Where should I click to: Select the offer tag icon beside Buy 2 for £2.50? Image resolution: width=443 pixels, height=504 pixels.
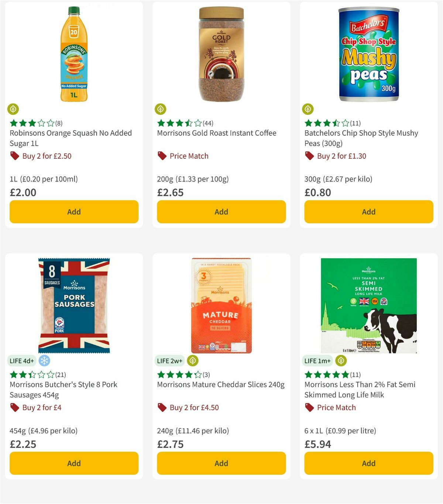15,156
